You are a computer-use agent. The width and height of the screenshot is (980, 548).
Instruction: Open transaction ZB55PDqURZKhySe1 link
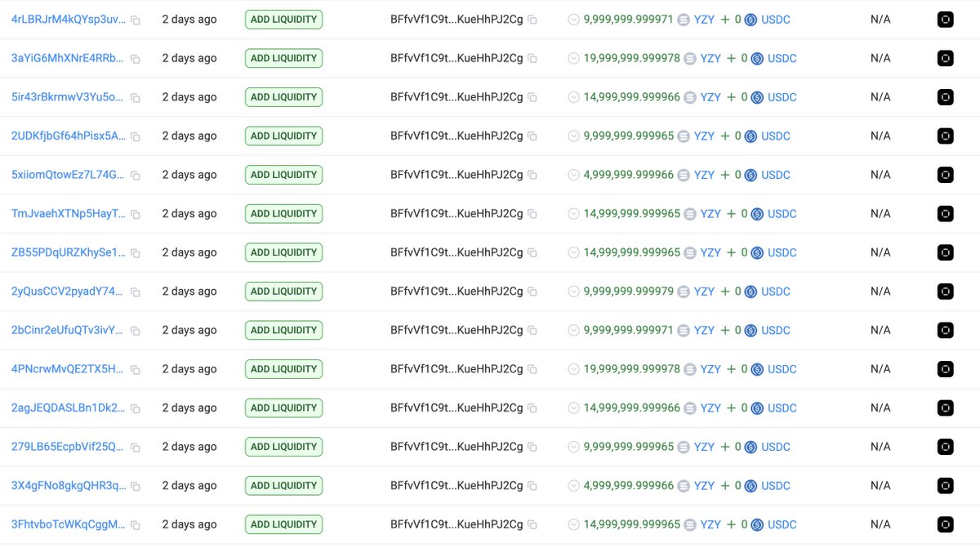pyautogui.click(x=69, y=252)
